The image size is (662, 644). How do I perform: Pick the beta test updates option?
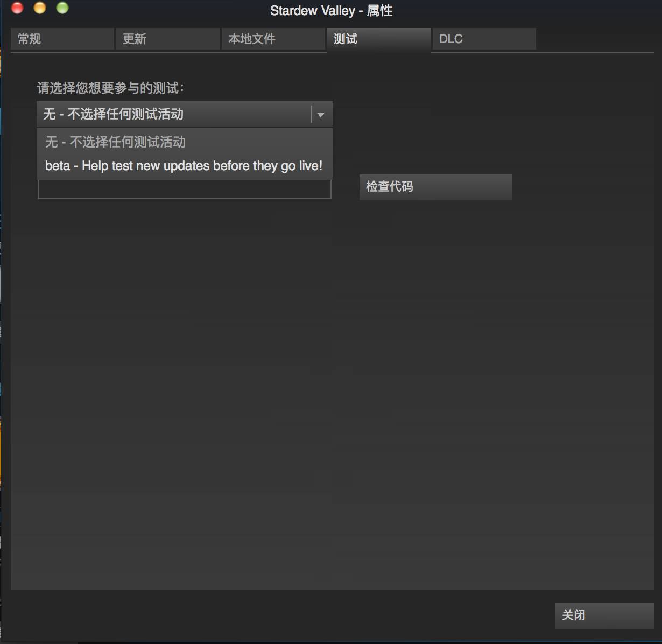(x=184, y=166)
